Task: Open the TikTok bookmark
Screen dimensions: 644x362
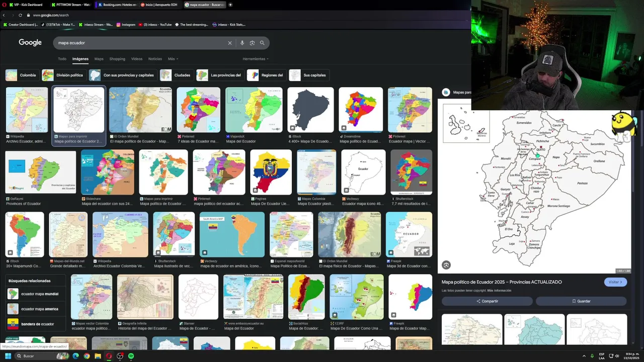Action: click(x=58, y=24)
